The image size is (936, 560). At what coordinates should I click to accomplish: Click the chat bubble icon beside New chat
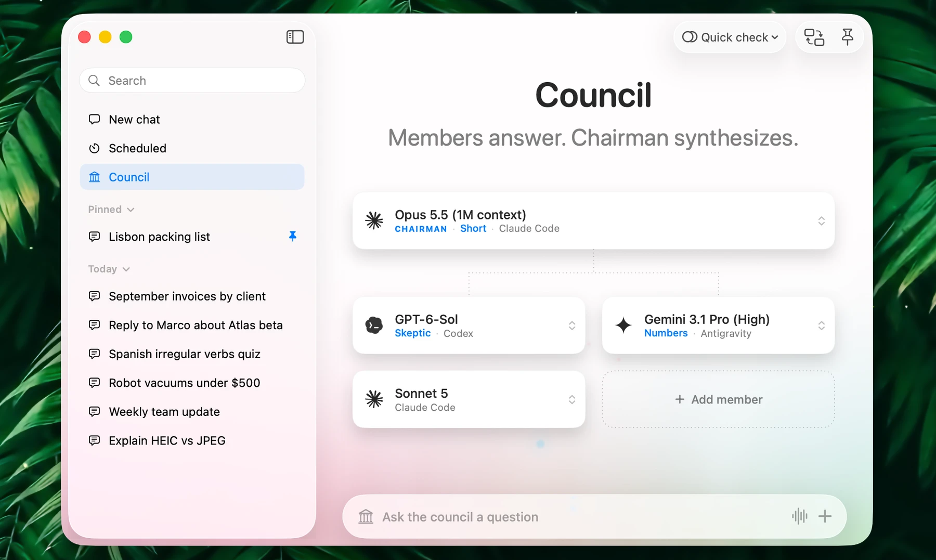94,119
